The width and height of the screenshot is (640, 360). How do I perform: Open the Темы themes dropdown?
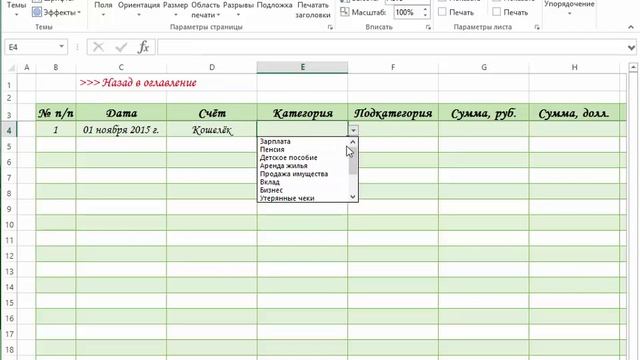coord(16,9)
